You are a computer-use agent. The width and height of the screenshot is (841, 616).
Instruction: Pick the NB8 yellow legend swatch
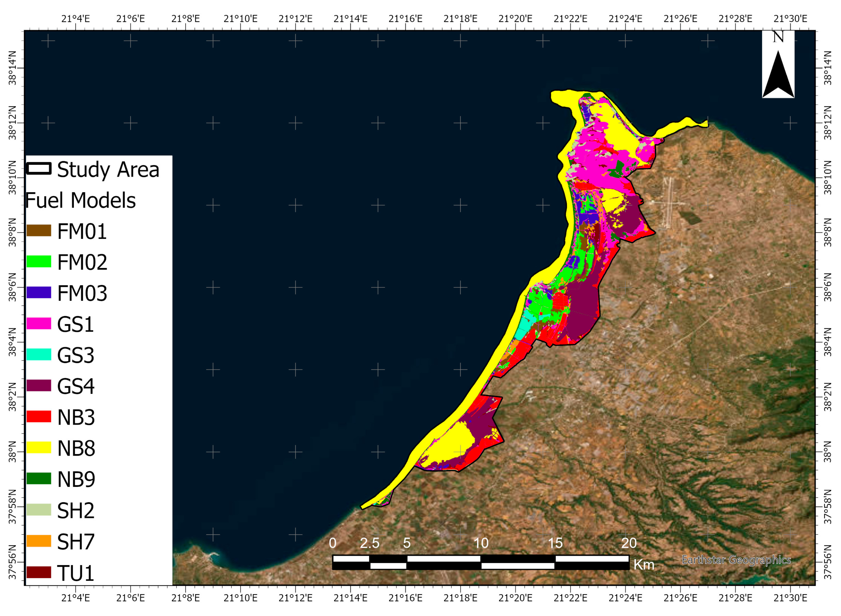[x=38, y=448]
